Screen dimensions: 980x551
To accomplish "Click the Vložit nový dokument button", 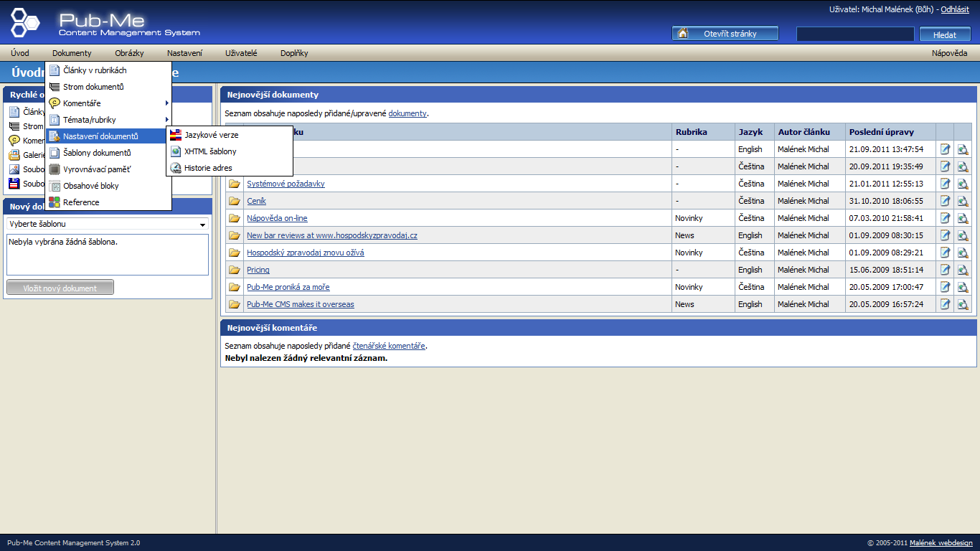I will 60,288.
